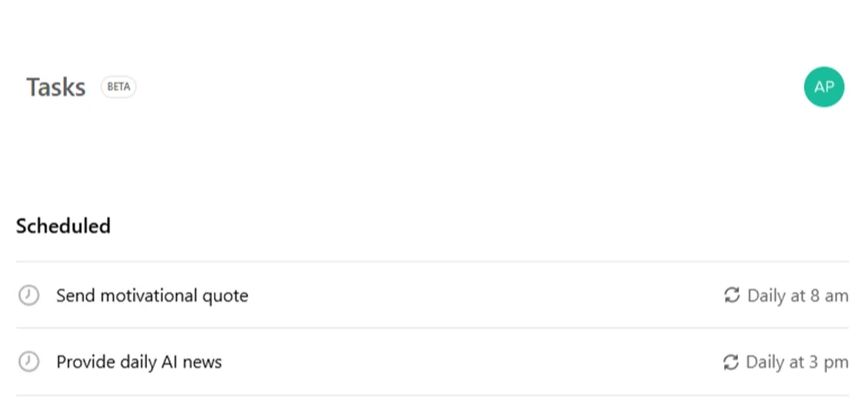Click the divider below Provide daily AI news

[x=432, y=395]
